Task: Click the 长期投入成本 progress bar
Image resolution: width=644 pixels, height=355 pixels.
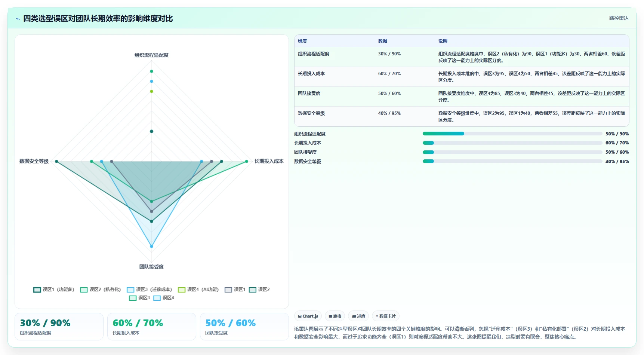Action: 512,143
